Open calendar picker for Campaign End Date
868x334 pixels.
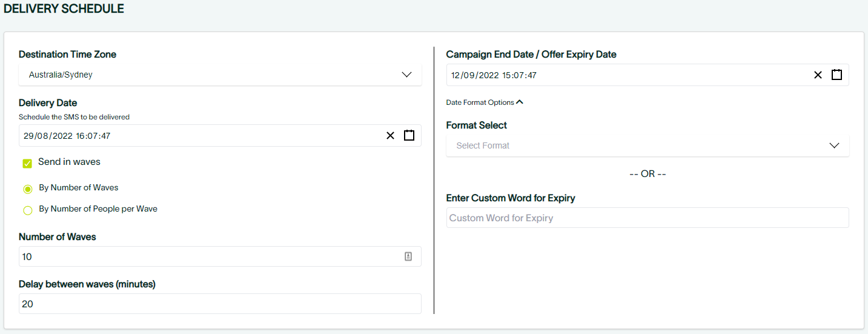point(837,75)
